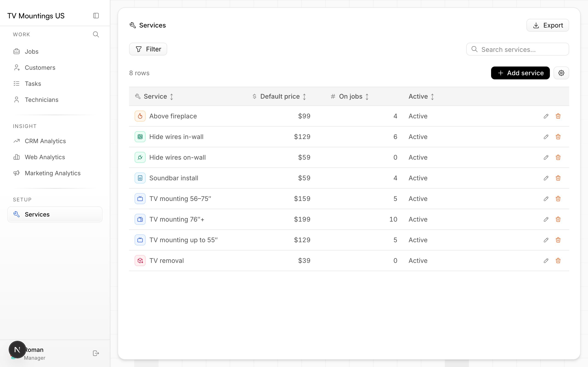Click the Next.js dev tools badge

pyautogui.click(x=17, y=350)
